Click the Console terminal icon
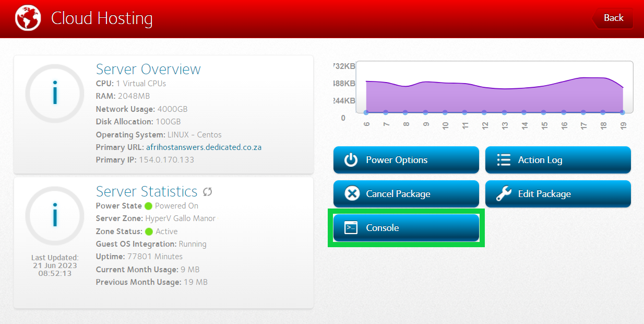 (x=351, y=228)
